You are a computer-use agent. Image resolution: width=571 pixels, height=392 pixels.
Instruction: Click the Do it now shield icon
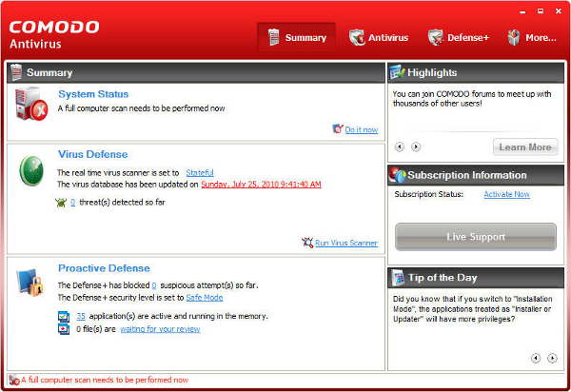pyautogui.click(x=338, y=128)
